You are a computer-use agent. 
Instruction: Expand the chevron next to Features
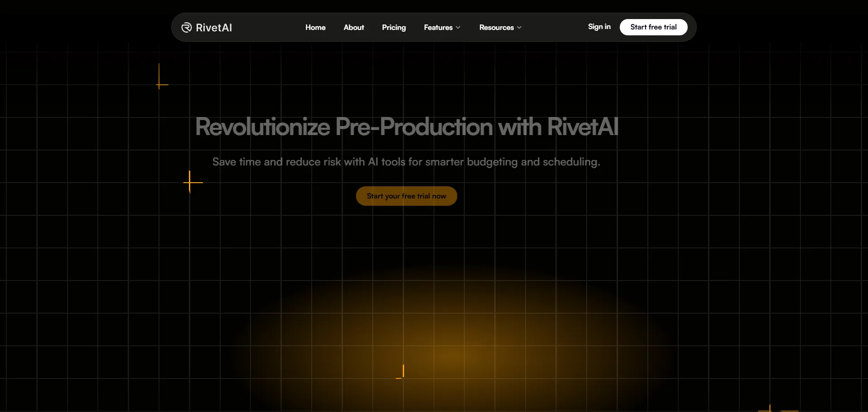[458, 28]
